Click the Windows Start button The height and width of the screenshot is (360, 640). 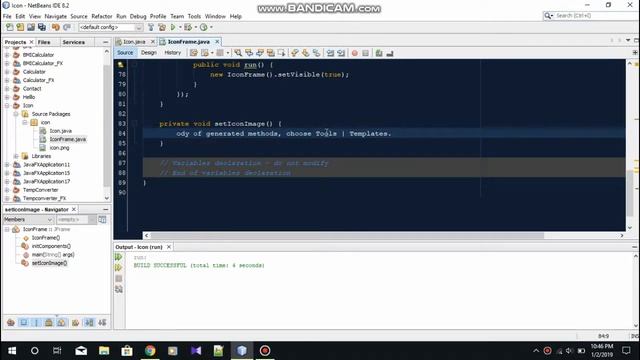pyautogui.click(x=12, y=351)
